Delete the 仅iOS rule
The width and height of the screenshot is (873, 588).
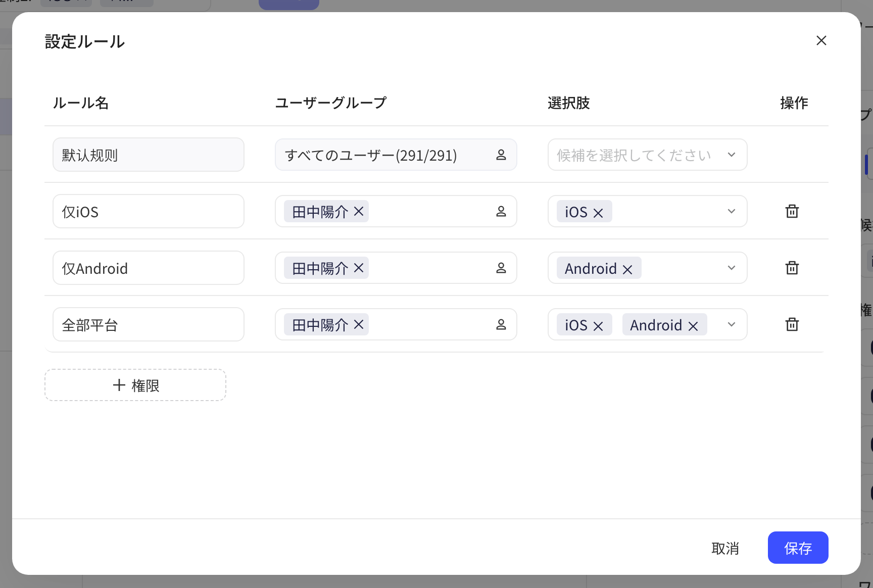pyautogui.click(x=792, y=211)
